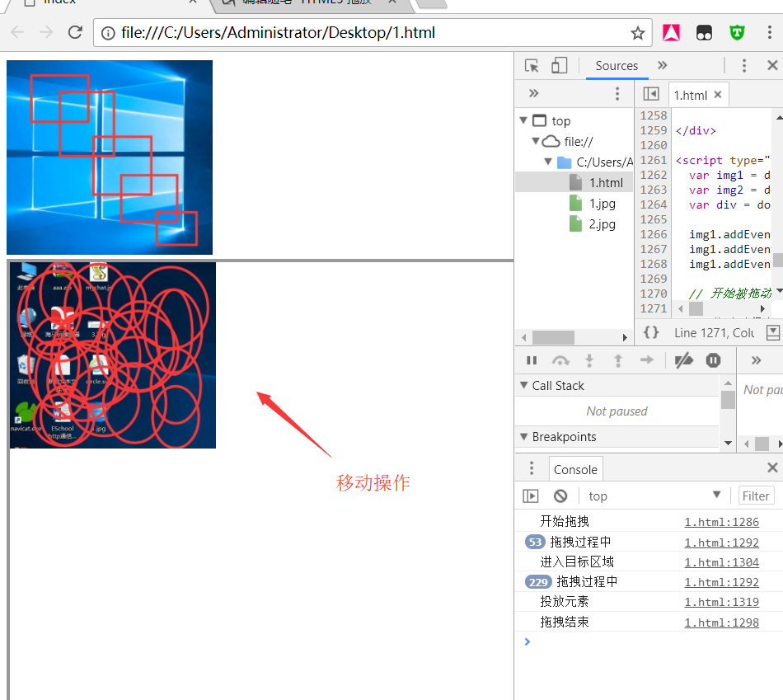Viewport: 783px width, 700px height.
Task: Select the Console drawer tab
Action: click(x=575, y=469)
